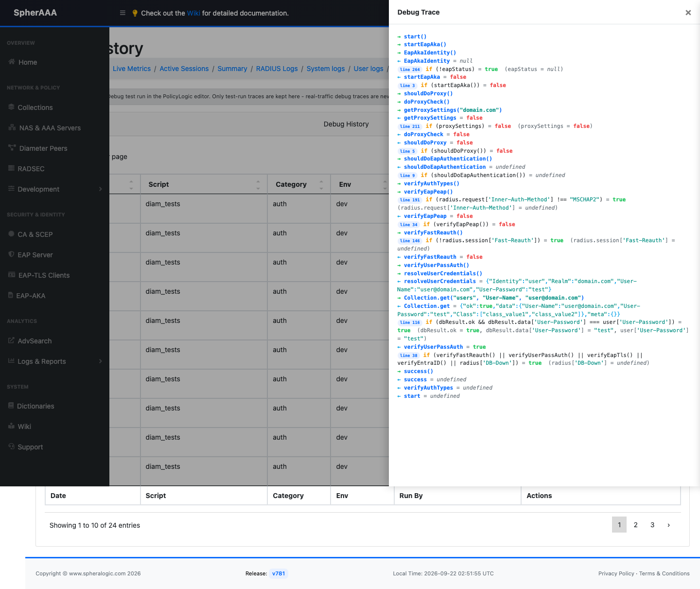700x589 pixels.
Task: Open the EAP Server page
Action: (x=35, y=255)
